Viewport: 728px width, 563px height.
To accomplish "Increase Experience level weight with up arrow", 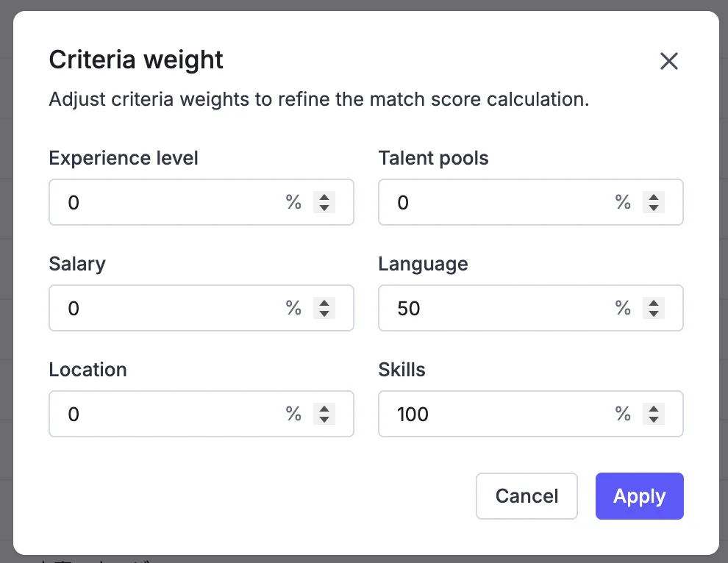I will coord(324,197).
